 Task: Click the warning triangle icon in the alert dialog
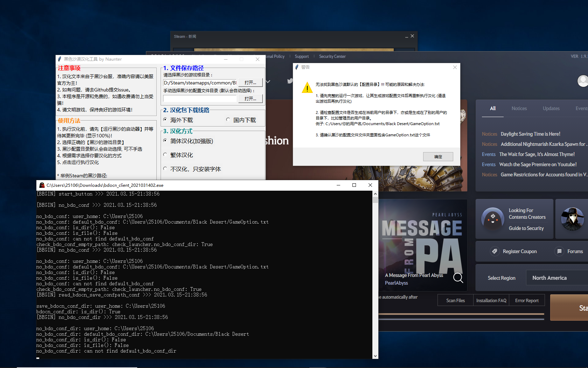(307, 88)
